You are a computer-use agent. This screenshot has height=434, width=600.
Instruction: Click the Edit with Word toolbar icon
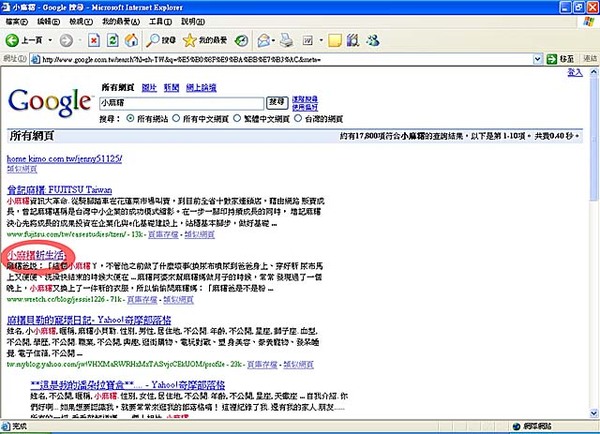(x=308, y=40)
